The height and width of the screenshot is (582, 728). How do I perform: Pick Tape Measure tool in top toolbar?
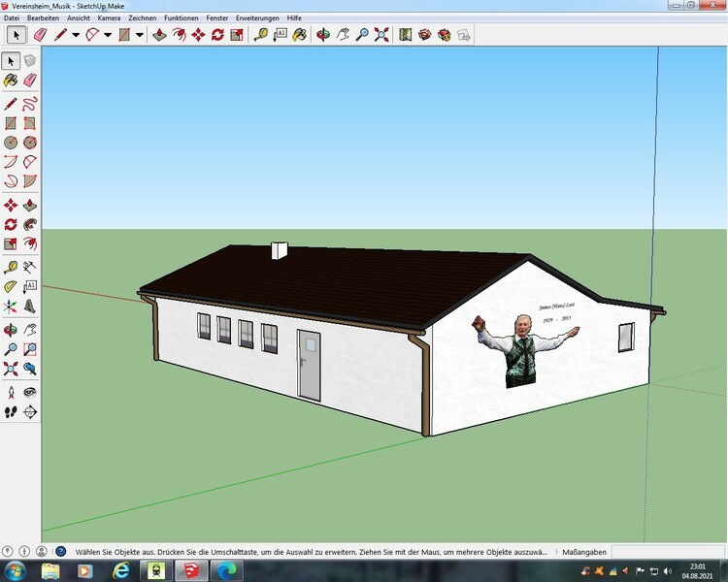(x=261, y=35)
